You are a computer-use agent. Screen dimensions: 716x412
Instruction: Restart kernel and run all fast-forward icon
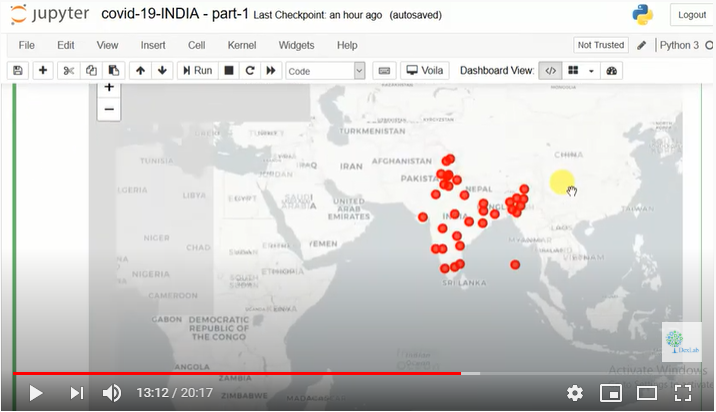[x=271, y=71]
